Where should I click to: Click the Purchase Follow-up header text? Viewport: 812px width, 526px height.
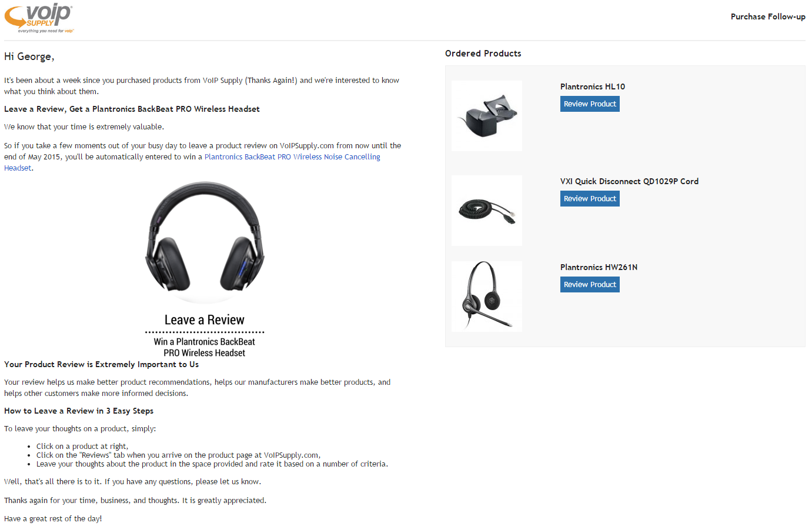(x=768, y=16)
